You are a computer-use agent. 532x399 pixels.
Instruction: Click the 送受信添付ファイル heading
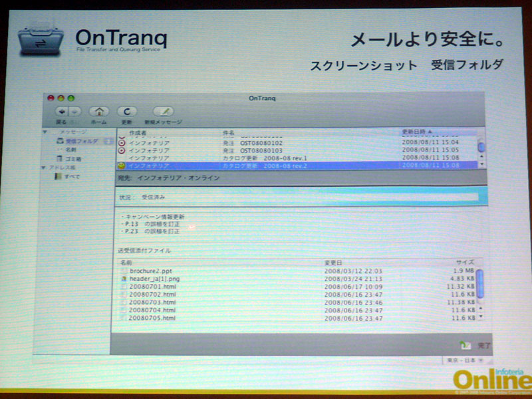(x=144, y=251)
